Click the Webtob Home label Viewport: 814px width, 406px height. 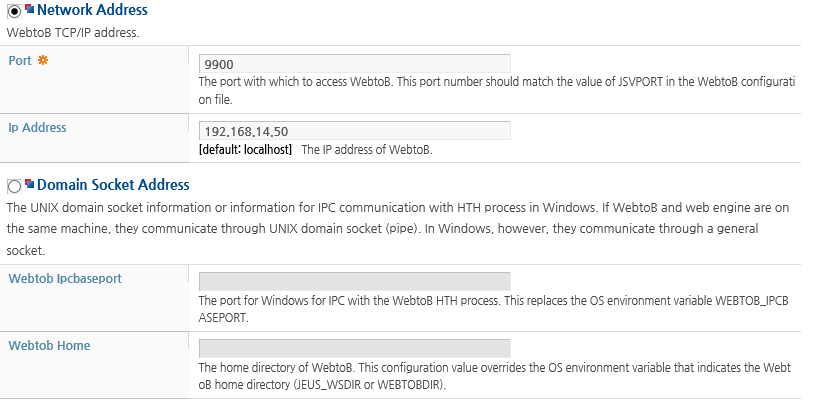point(49,346)
